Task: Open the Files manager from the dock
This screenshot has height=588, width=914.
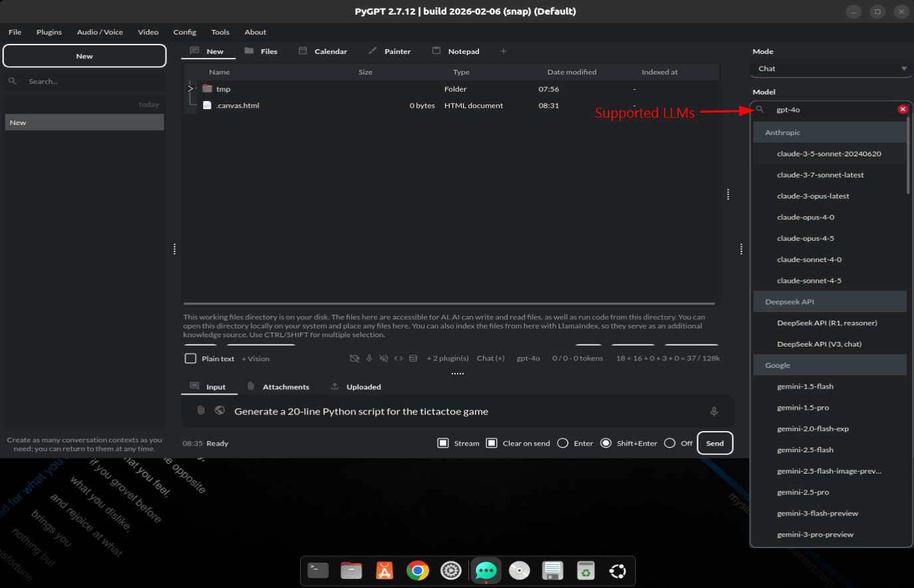Action: pyautogui.click(x=351, y=570)
